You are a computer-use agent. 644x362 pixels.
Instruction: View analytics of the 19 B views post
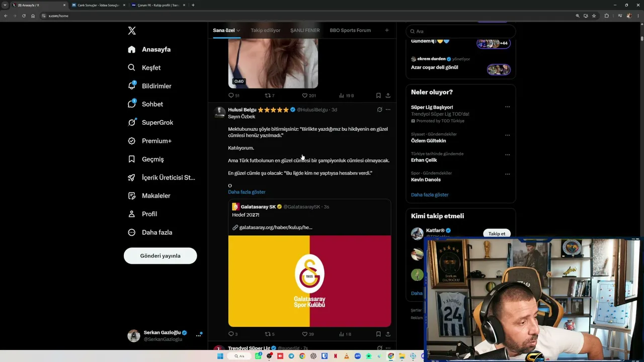pyautogui.click(x=346, y=96)
